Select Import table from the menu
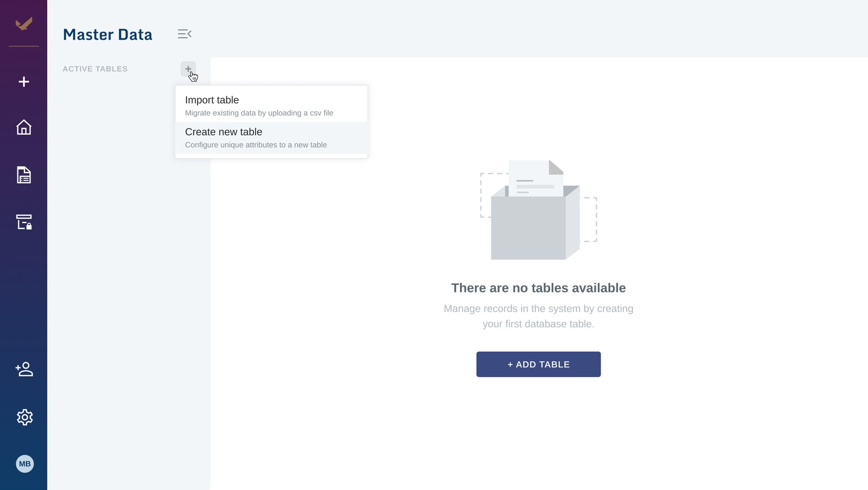 271,106
